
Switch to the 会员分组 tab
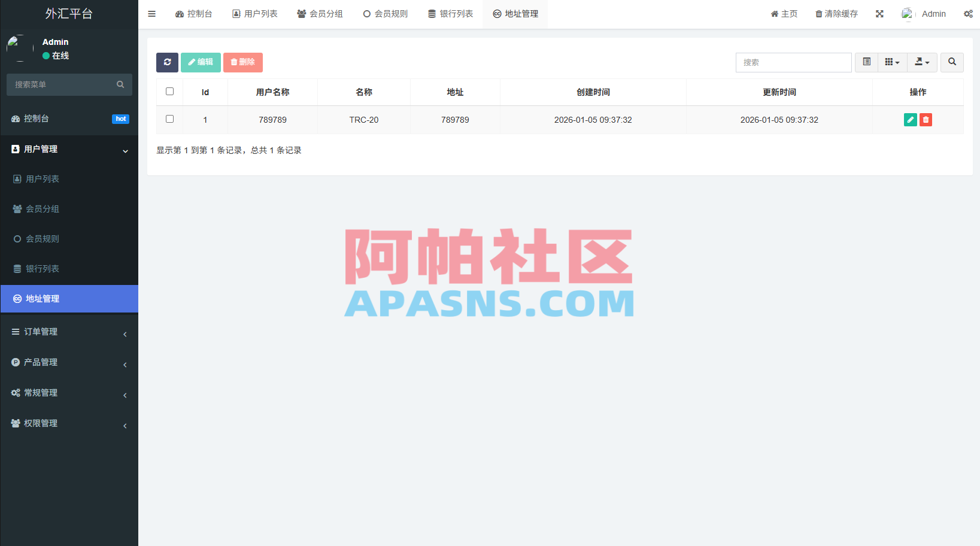pos(320,14)
